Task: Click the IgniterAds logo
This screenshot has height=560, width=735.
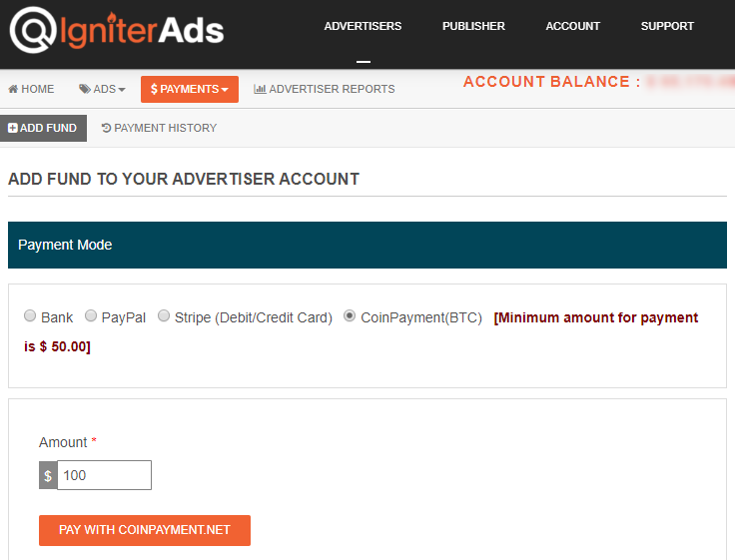Action: tap(117, 30)
